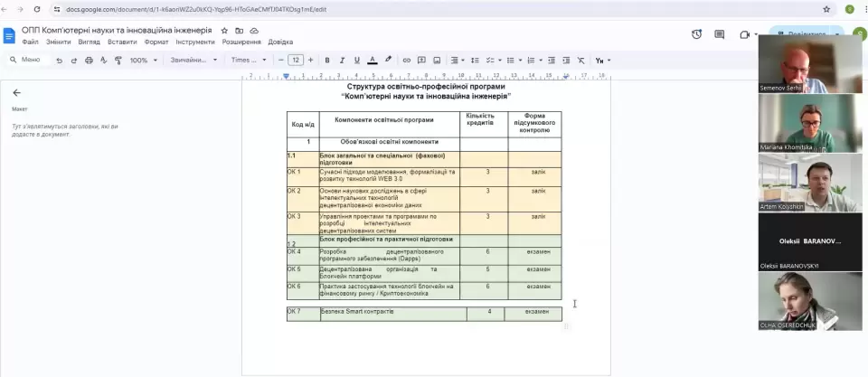
Task: Open the Змінити menu
Action: click(x=58, y=42)
